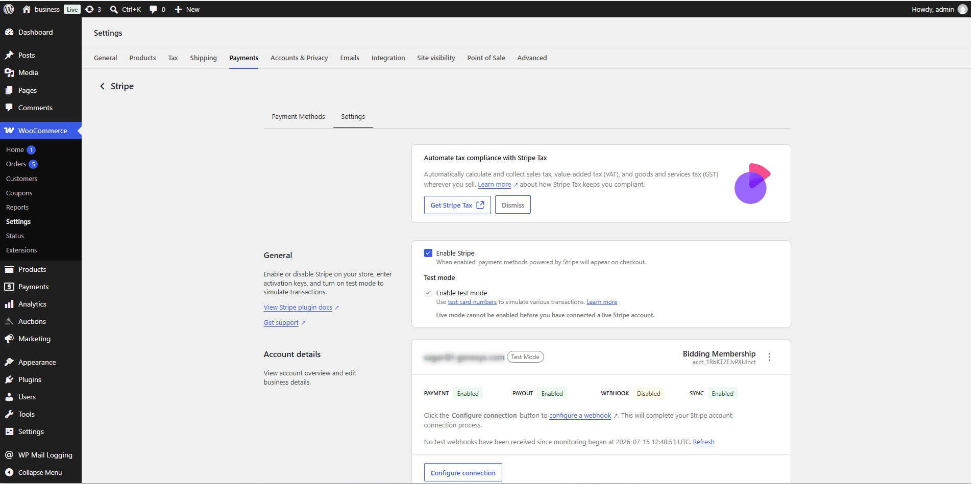Screen dimensions: 980x484
Task: Click the Get Stripe Tax button
Action: tap(457, 205)
